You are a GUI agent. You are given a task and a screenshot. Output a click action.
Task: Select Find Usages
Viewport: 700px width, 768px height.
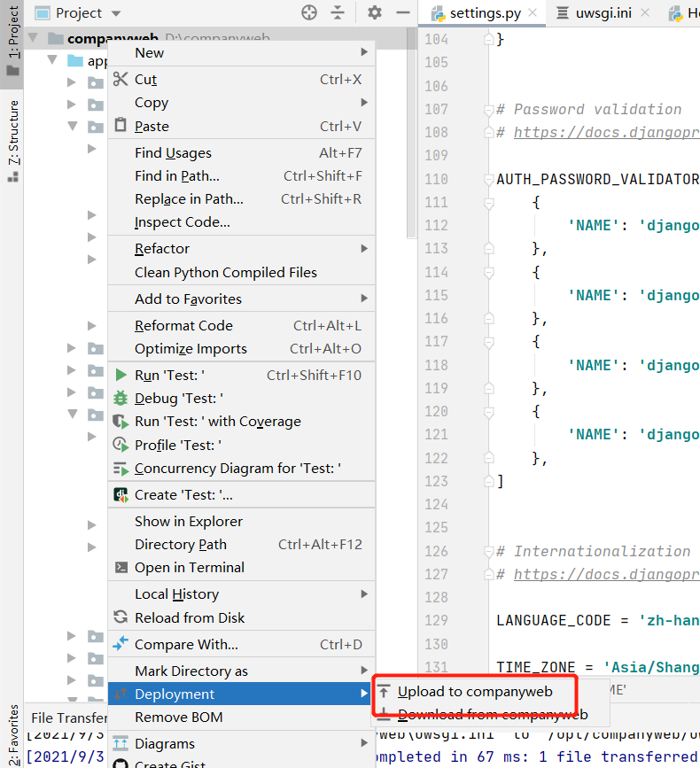tap(242, 153)
